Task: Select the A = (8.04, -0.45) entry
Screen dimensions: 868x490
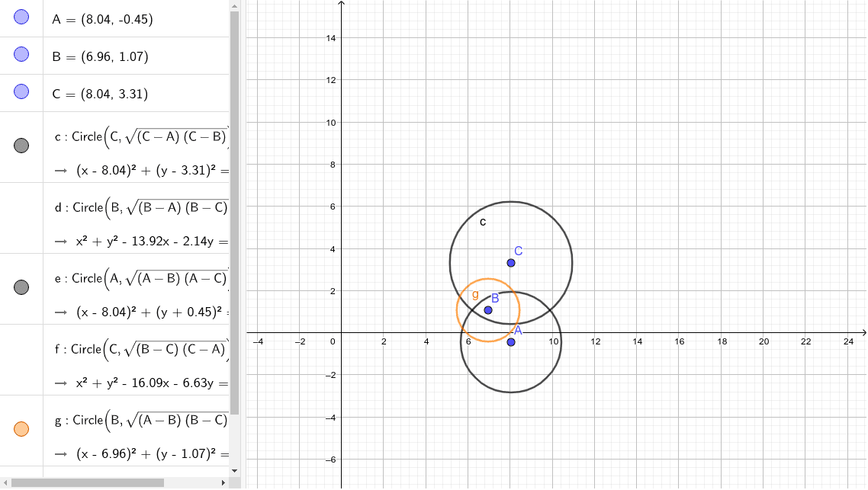Action: click(x=103, y=20)
